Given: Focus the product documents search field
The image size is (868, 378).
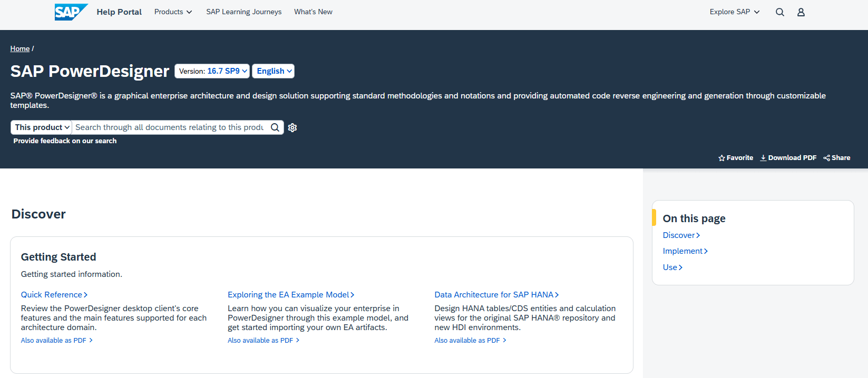Looking at the screenshot, I should click(x=170, y=127).
